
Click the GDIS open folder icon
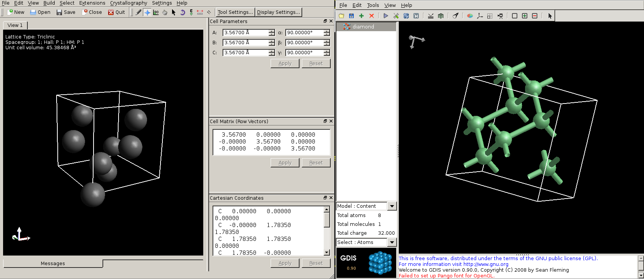click(x=341, y=16)
